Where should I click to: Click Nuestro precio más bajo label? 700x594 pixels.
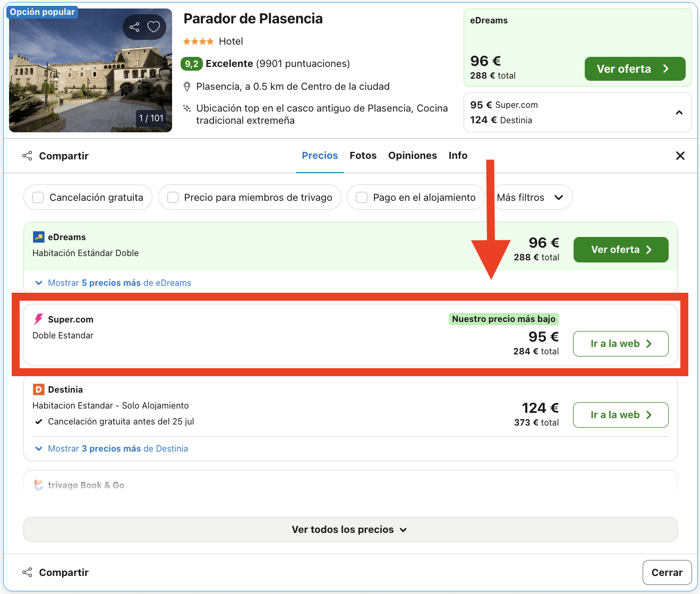503,319
